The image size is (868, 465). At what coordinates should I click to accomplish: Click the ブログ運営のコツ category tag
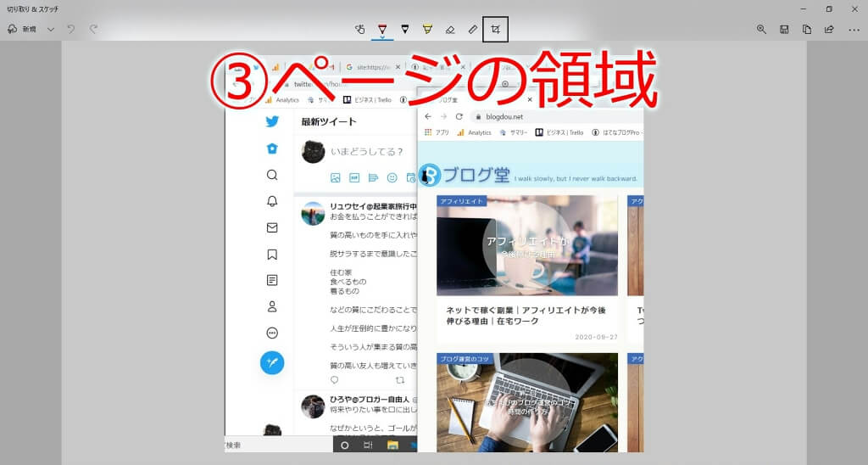(465, 359)
